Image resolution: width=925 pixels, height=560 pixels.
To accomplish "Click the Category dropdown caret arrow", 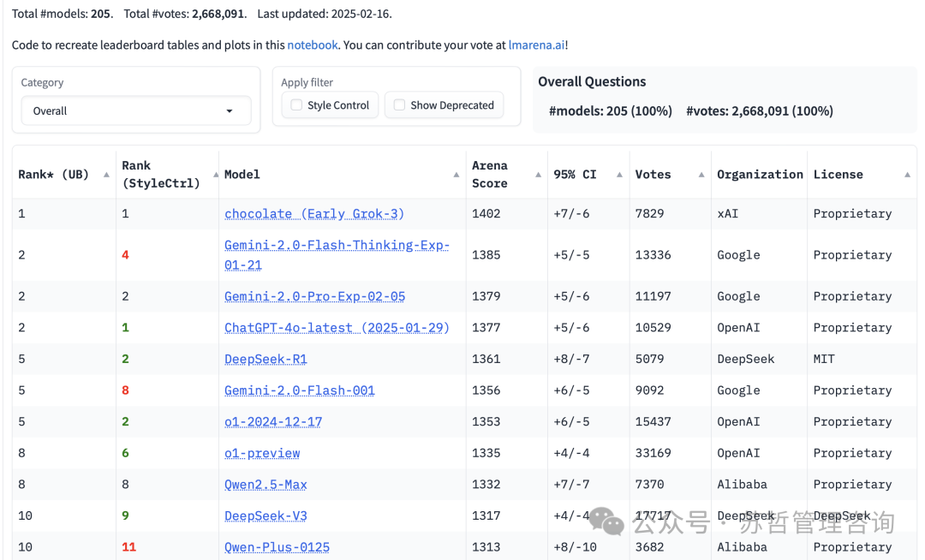I will [229, 111].
